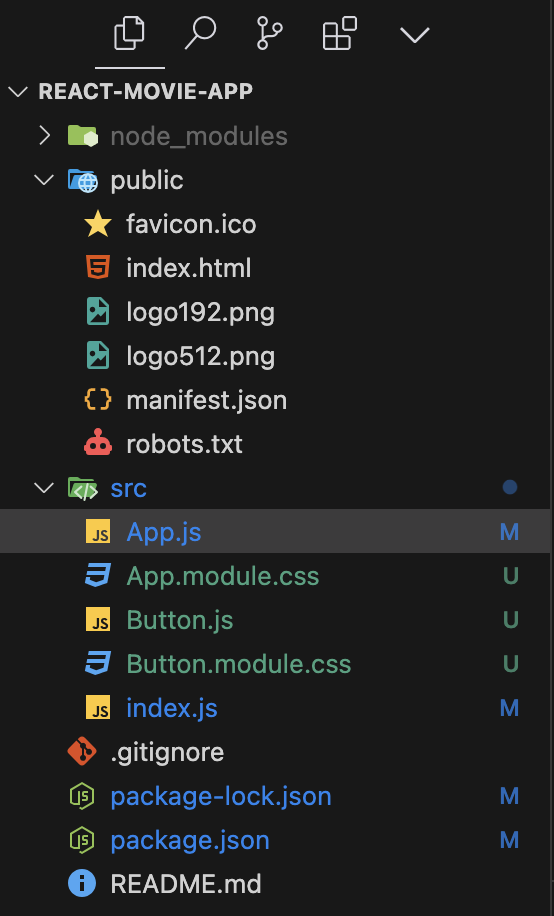The width and height of the screenshot is (554, 916).
Task: Click the src folder code icon
Action: click(82, 488)
